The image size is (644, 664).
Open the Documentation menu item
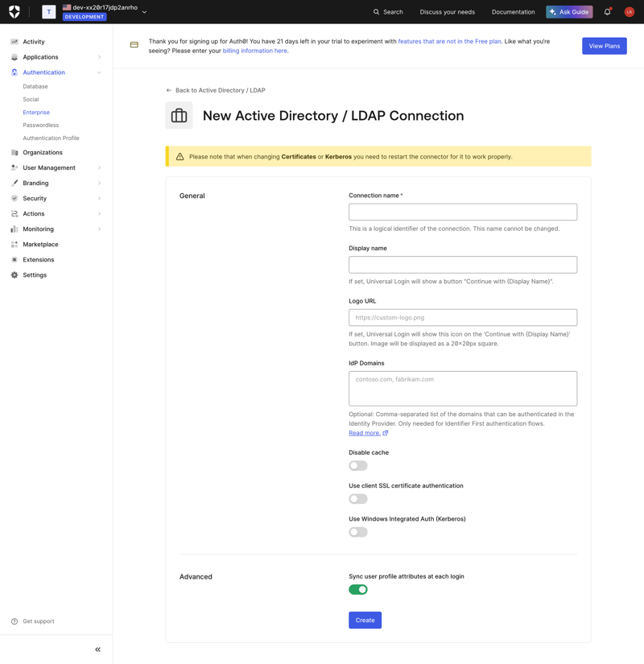tap(513, 12)
